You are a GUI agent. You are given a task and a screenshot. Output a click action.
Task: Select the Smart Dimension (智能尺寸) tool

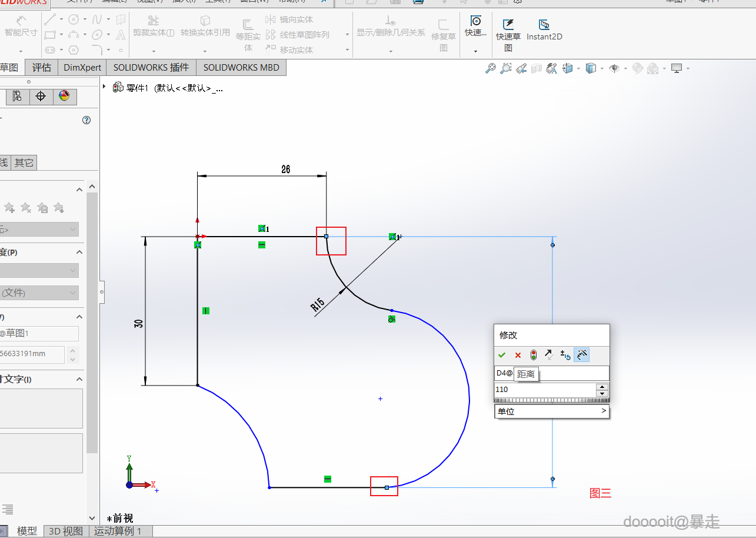point(21,27)
